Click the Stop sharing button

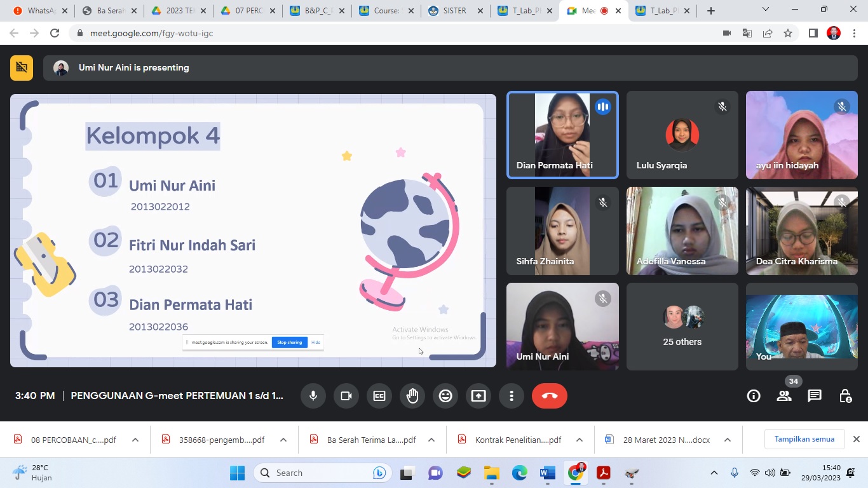pyautogui.click(x=289, y=342)
